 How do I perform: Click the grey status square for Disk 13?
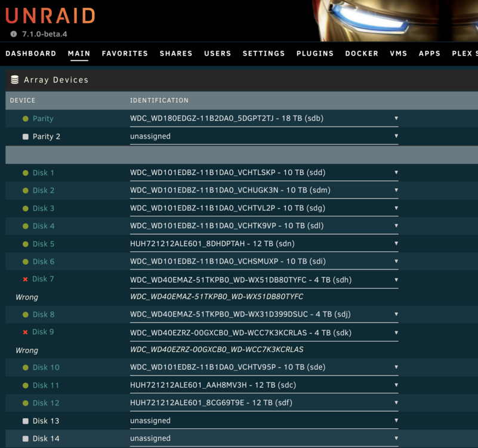click(x=26, y=421)
